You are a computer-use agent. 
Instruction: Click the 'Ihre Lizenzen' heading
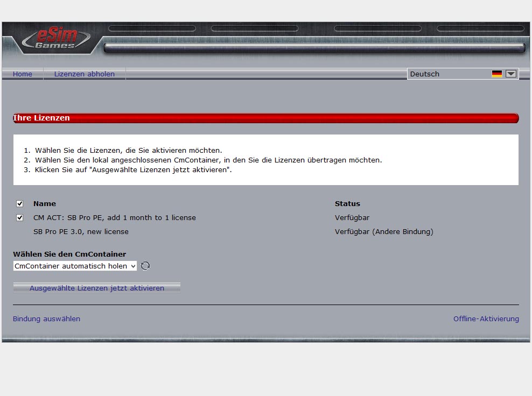41,118
